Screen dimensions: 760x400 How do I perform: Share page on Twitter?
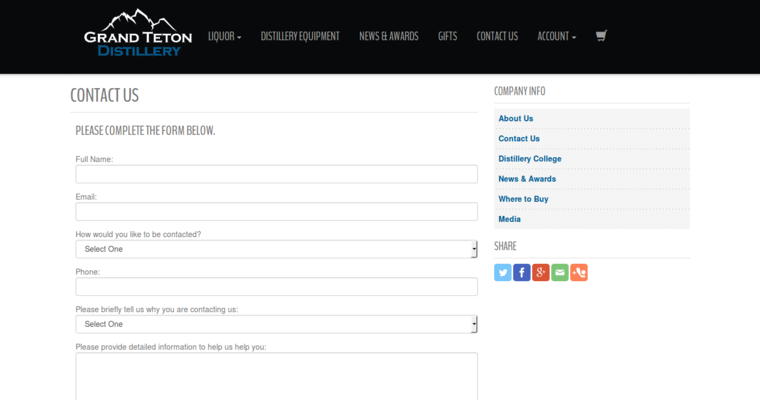(x=503, y=272)
